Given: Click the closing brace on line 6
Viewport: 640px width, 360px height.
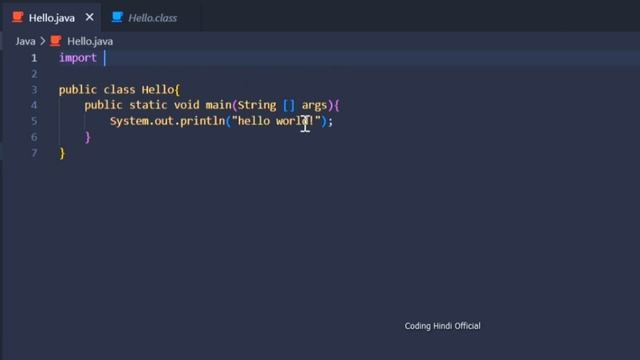Looking at the screenshot, I should (87, 137).
